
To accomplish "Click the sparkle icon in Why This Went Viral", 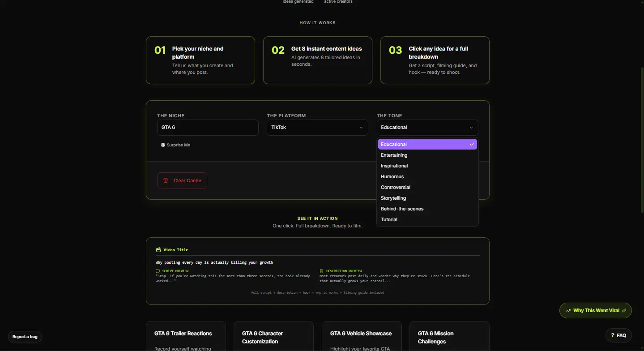I will coord(624,310).
